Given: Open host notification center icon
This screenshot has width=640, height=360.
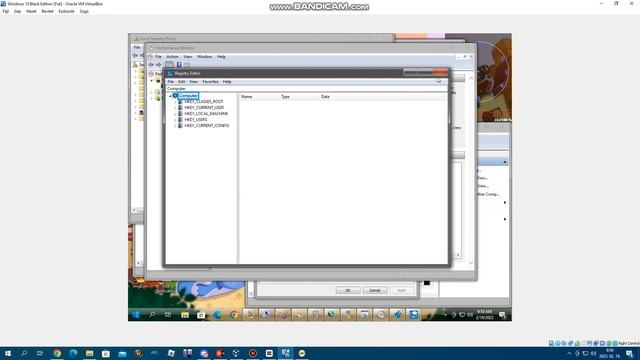Looking at the screenshot, I should click(630, 353).
